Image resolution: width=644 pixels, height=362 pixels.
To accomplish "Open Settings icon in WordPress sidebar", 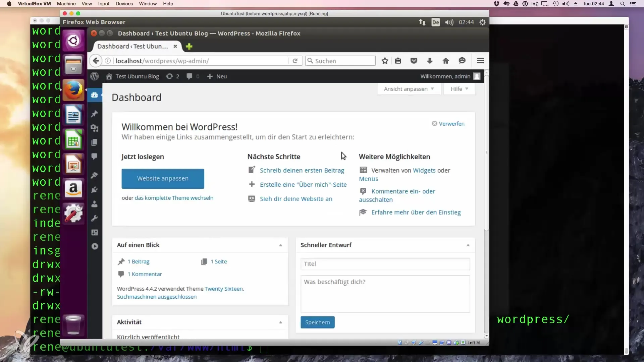I will 95,232.
